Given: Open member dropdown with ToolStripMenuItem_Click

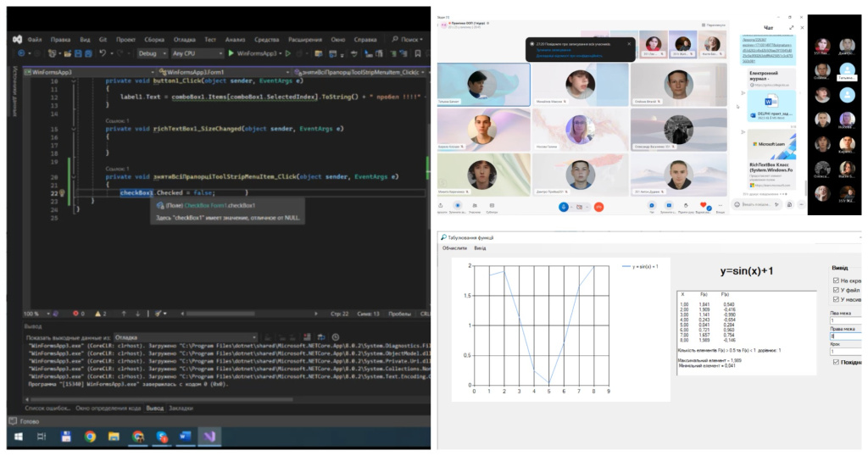Looking at the screenshot, I should coord(359,72).
